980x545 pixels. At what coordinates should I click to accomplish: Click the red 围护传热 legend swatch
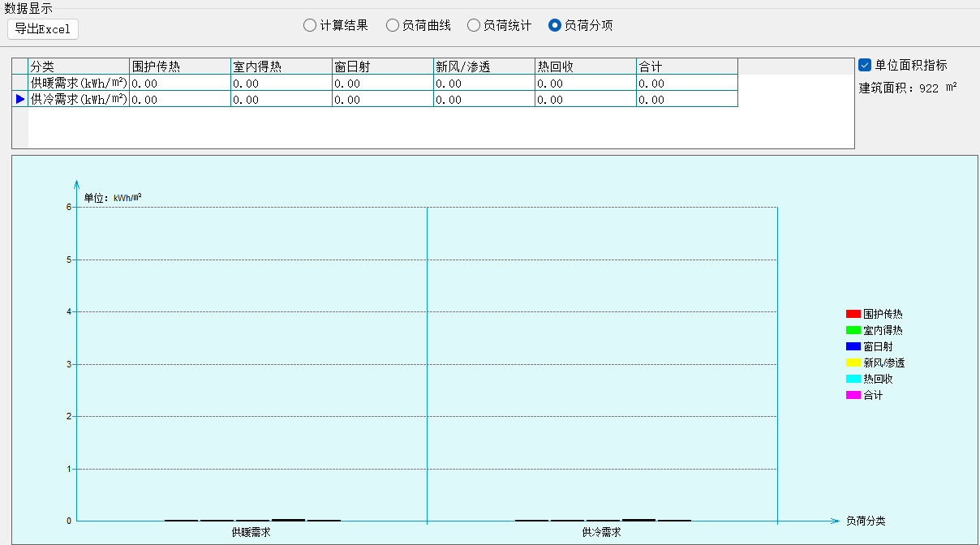pos(853,314)
